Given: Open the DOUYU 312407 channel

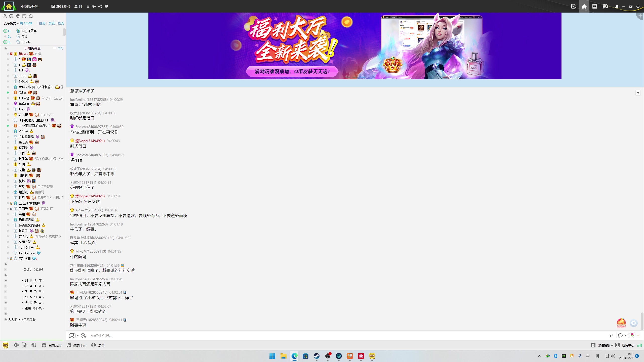Looking at the screenshot, I should (x=33, y=269).
